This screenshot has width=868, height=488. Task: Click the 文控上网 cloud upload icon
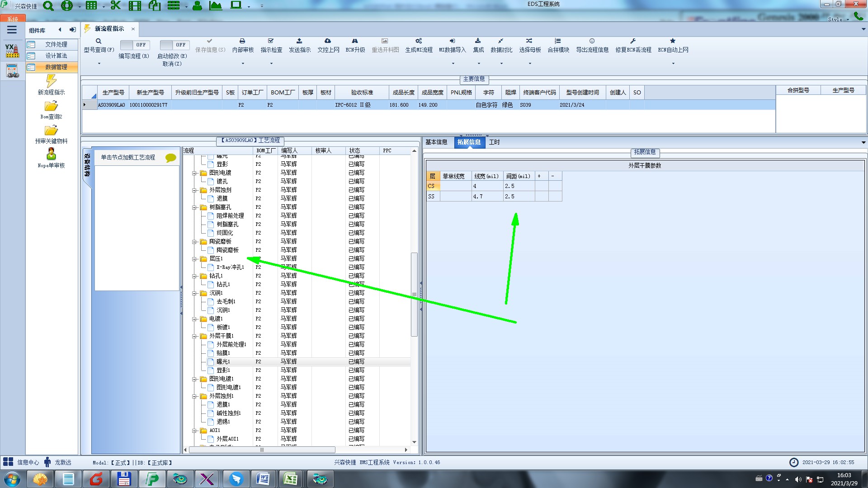pos(328,41)
